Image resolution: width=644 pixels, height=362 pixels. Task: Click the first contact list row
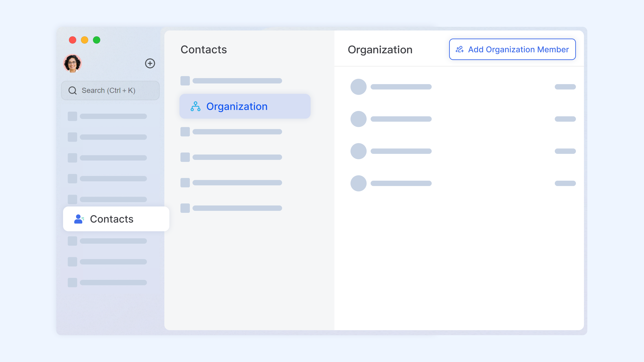point(231,80)
